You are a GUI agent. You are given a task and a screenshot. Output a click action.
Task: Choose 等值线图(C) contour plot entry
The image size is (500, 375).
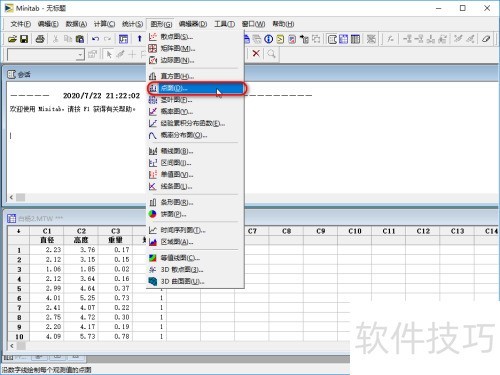(195, 258)
